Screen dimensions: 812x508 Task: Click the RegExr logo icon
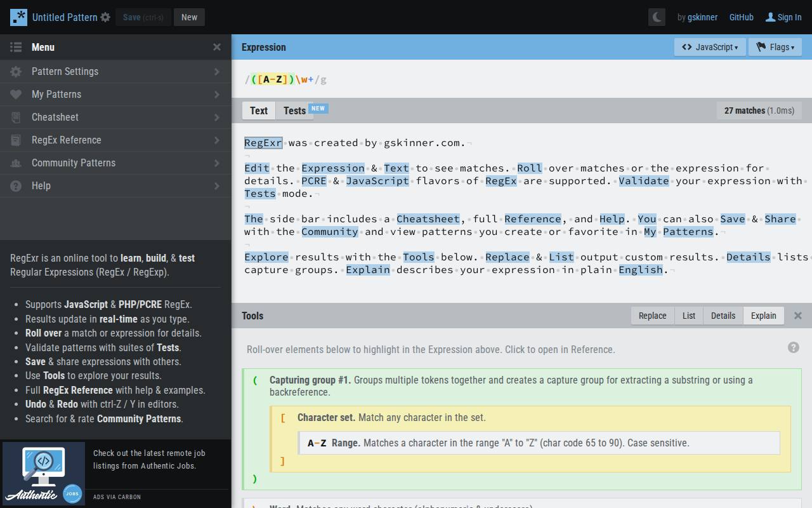pyautogui.click(x=18, y=17)
